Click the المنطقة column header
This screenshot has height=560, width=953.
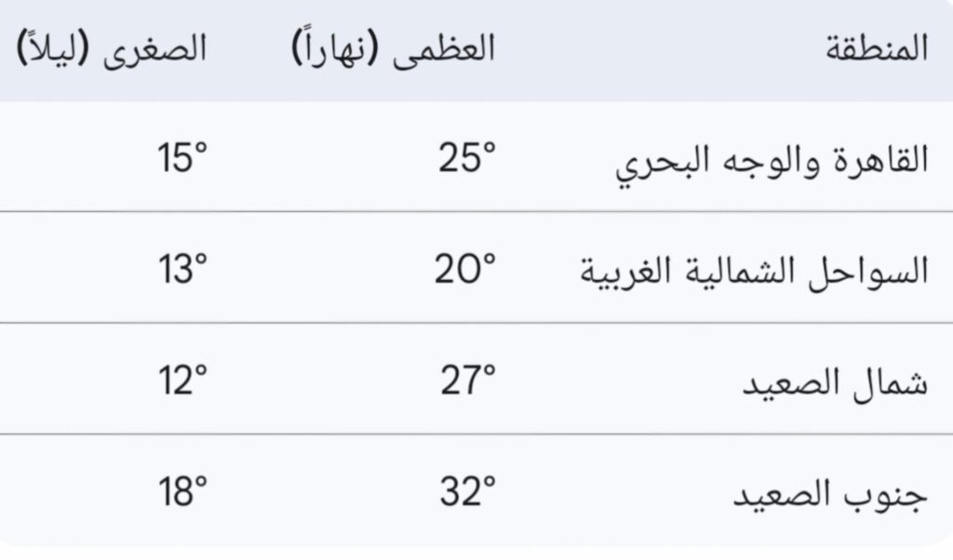[877, 49]
